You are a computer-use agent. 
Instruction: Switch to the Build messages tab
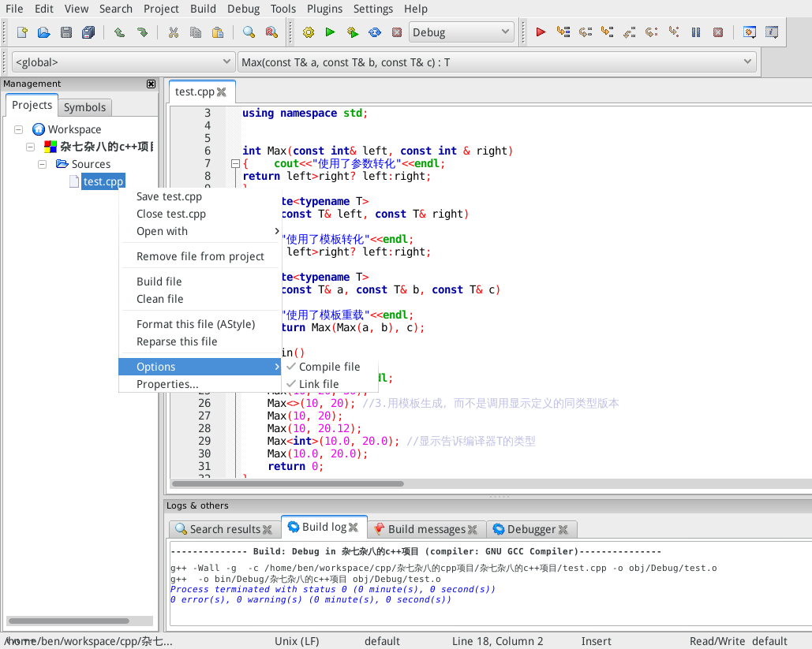[427, 529]
